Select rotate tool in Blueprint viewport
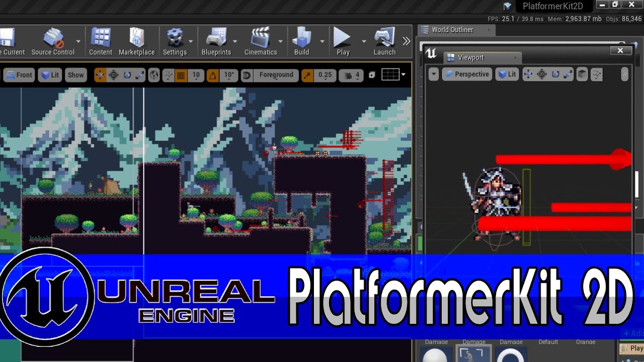 (x=555, y=74)
